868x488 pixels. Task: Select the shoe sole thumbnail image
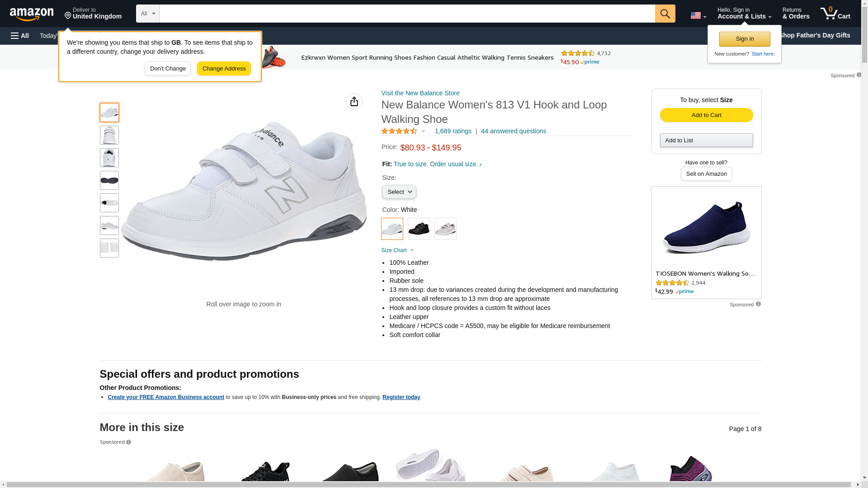109,180
